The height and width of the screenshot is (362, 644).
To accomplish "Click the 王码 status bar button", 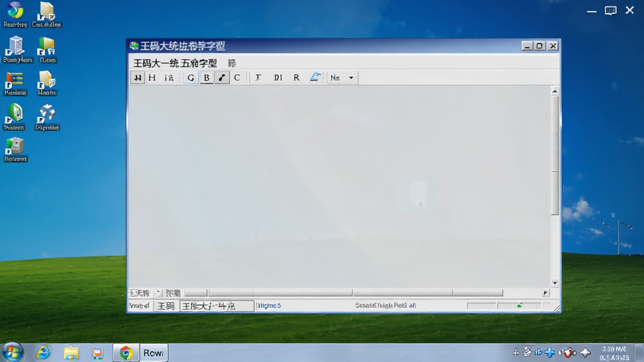I will click(x=166, y=306).
